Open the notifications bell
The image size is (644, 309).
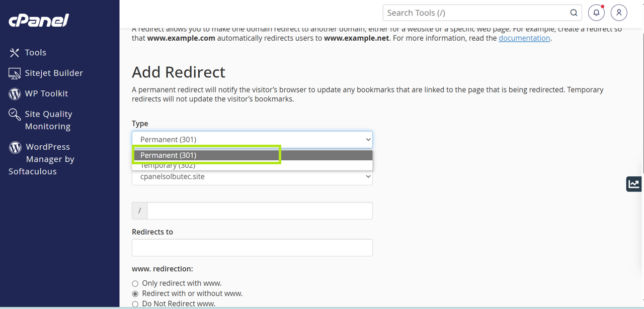pyautogui.click(x=596, y=13)
